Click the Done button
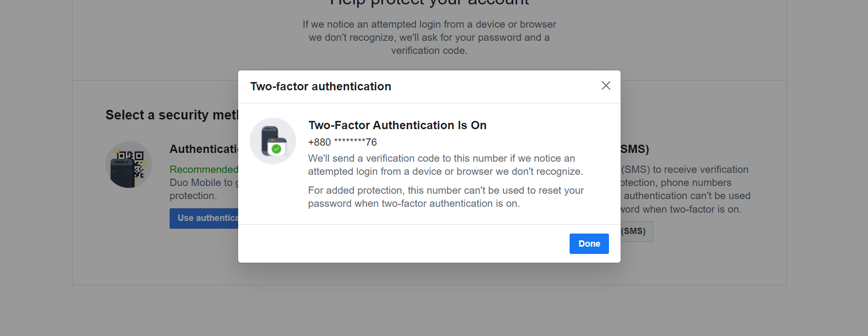This screenshot has width=868, height=336. [589, 244]
